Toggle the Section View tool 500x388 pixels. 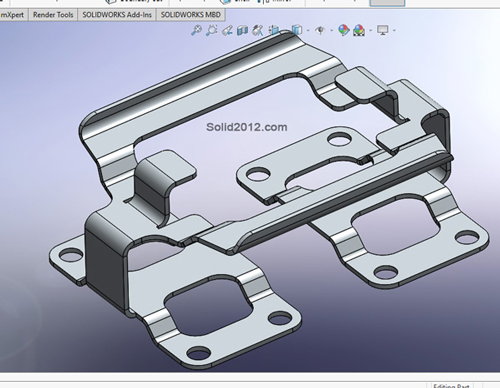point(242,30)
